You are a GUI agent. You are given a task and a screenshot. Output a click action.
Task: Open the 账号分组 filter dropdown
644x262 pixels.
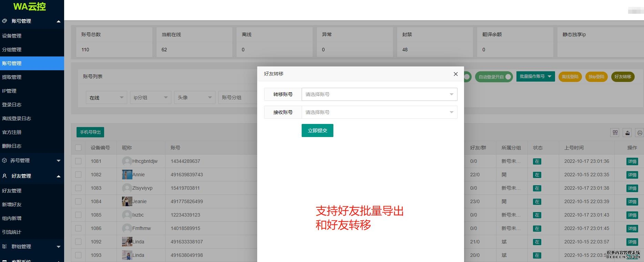[238, 97]
